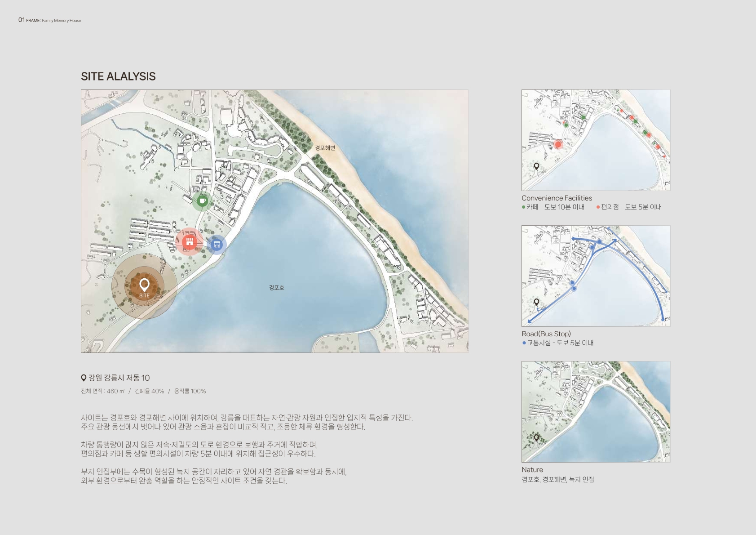Viewport: 756px width, 535px height.
Task: Click the blue bus stop icon on main map
Action: (x=217, y=245)
